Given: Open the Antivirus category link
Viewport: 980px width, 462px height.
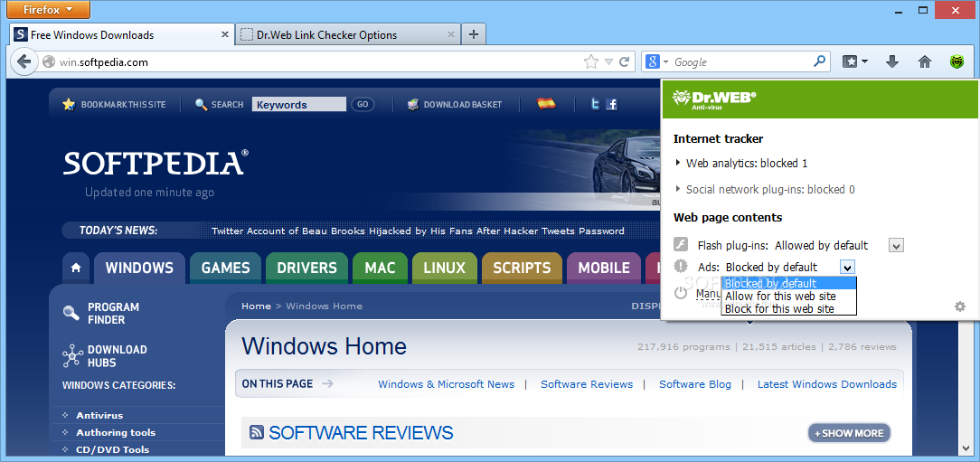Looking at the screenshot, I should [x=99, y=415].
